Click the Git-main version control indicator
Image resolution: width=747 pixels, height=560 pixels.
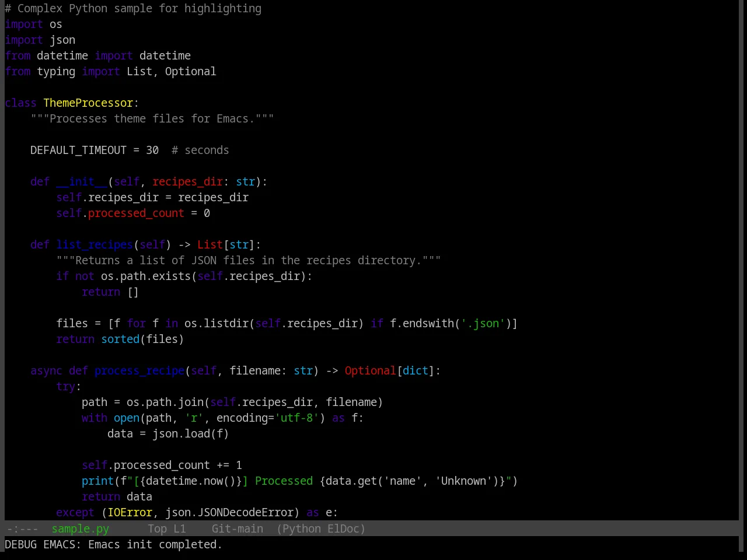238,528
